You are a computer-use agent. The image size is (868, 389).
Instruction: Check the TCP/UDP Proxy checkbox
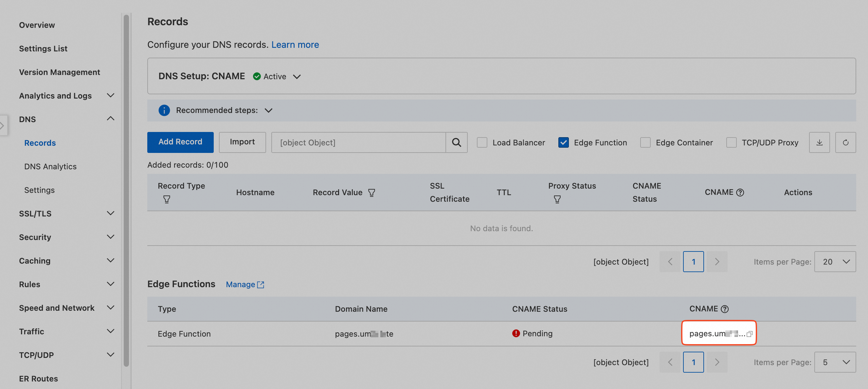click(x=731, y=142)
